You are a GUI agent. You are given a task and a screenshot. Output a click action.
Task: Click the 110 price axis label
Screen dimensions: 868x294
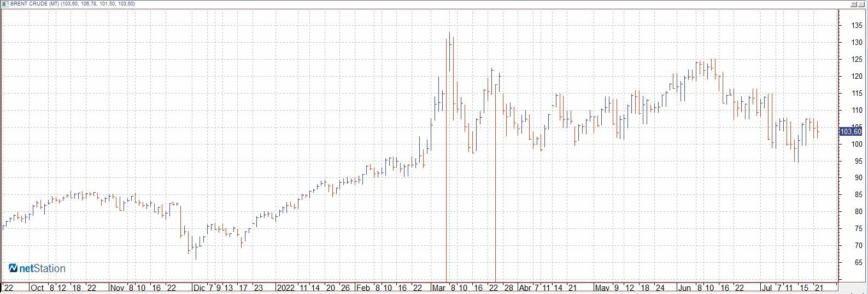click(x=857, y=110)
